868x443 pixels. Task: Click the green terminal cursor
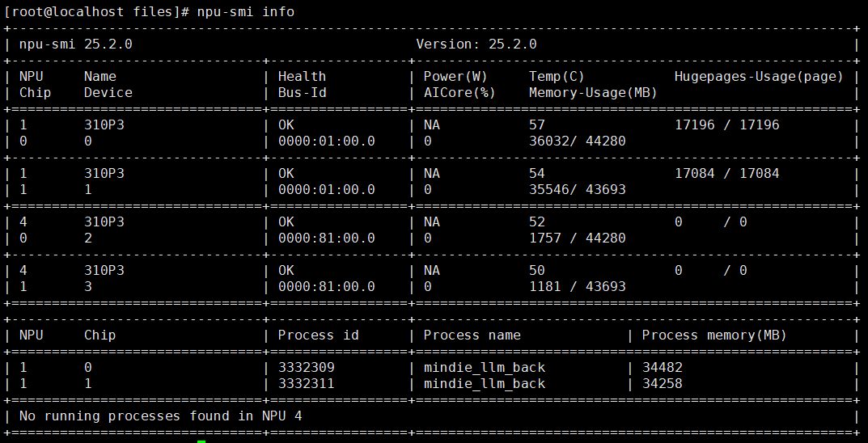click(201, 441)
